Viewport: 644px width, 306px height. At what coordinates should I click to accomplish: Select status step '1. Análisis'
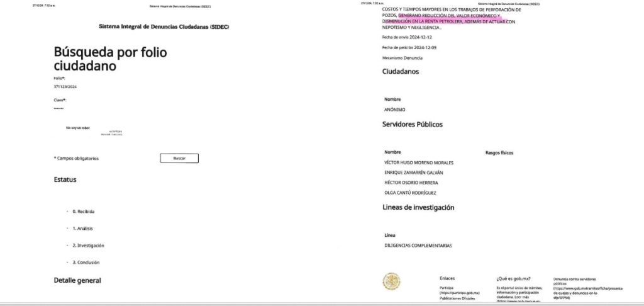(82, 229)
